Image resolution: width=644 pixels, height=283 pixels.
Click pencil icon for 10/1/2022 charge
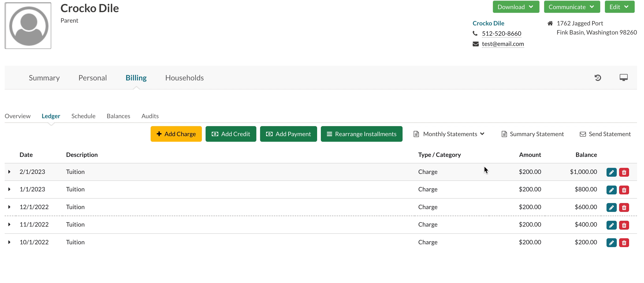point(611,242)
